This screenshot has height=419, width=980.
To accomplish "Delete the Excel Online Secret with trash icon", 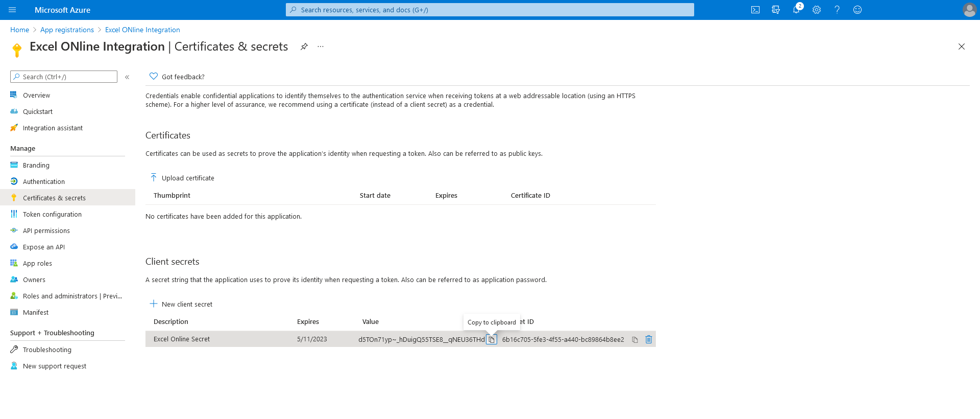I will pos(649,339).
